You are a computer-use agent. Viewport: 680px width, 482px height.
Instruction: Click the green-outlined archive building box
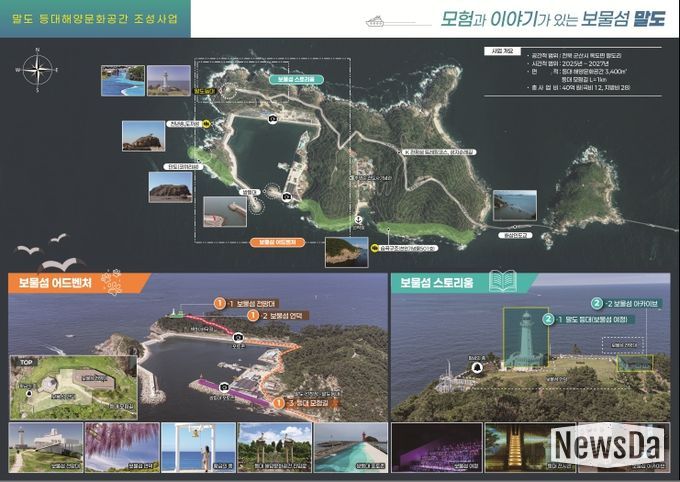coord(634,363)
